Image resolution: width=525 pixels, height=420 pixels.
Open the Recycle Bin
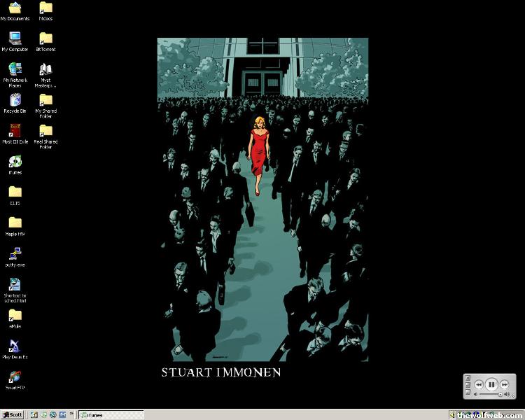point(15,100)
